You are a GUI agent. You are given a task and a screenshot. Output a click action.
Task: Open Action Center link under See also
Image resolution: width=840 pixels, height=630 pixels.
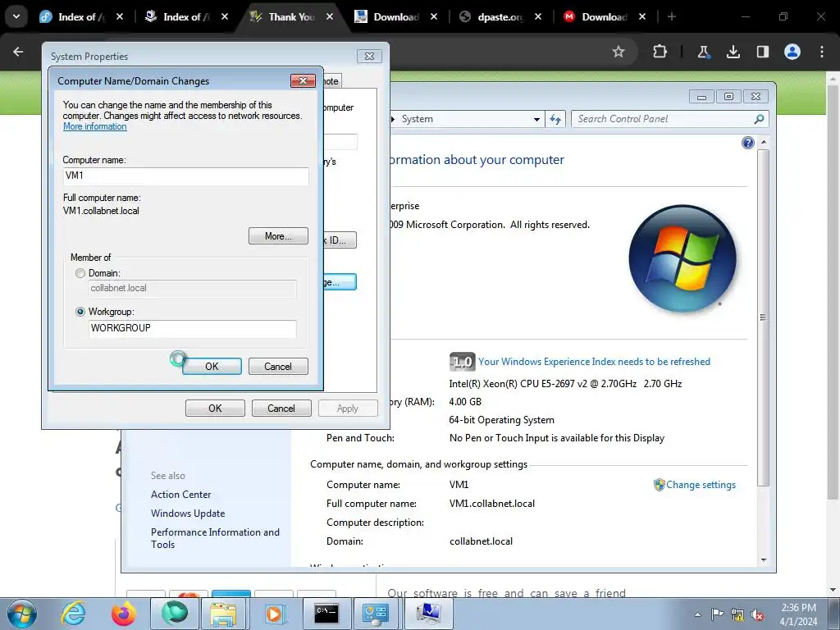pyautogui.click(x=181, y=495)
